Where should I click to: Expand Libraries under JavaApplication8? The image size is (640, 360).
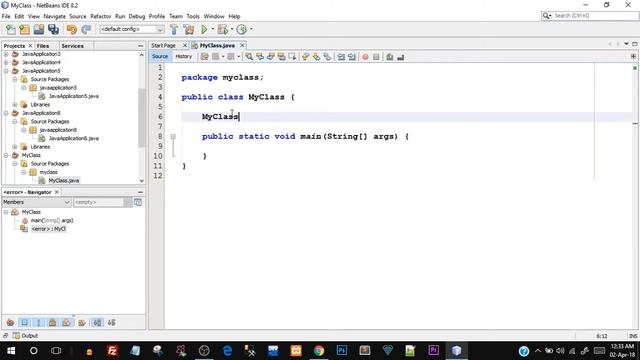(x=15, y=147)
